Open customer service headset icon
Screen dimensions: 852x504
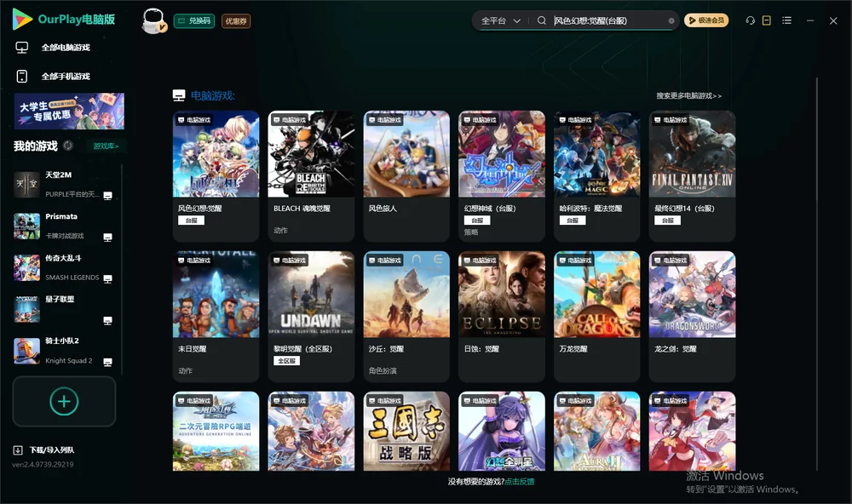pyautogui.click(x=750, y=20)
